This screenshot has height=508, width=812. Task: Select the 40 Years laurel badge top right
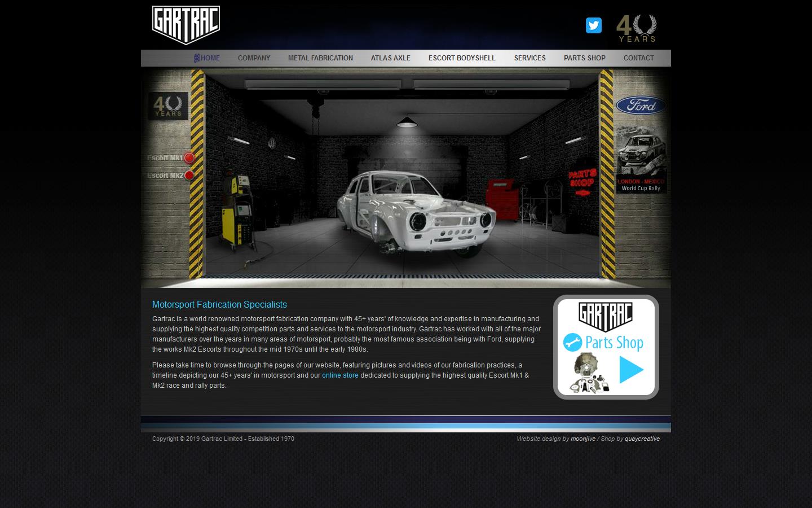(636, 28)
